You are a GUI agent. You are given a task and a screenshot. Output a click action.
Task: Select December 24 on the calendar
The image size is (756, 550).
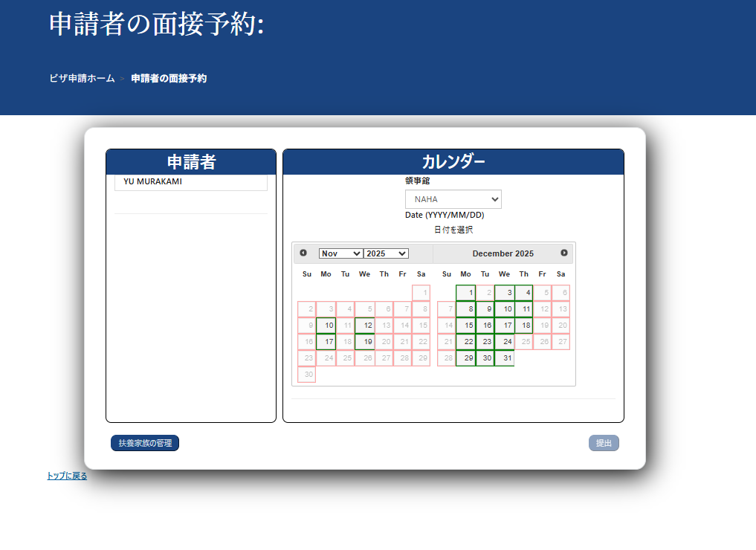coord(505,342)
